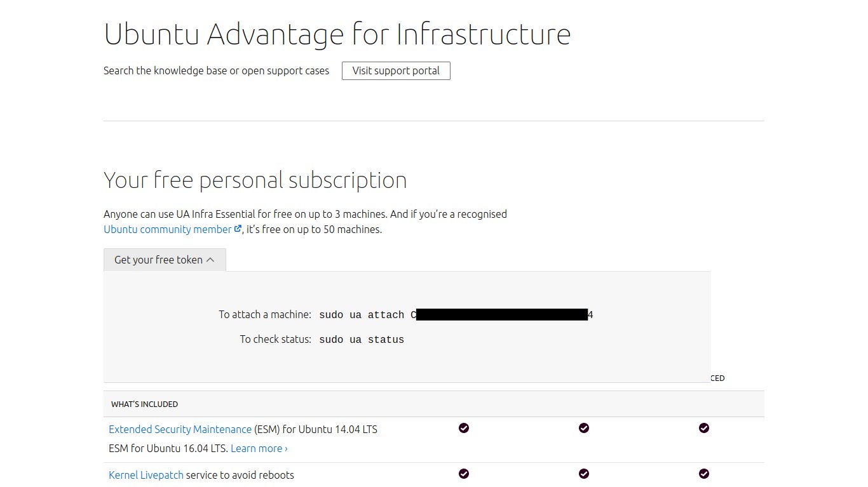Image resolution: width=868 pixels, height=487 pixels.
Task: Select the sudo ua status command
Action: coord(362,340)
